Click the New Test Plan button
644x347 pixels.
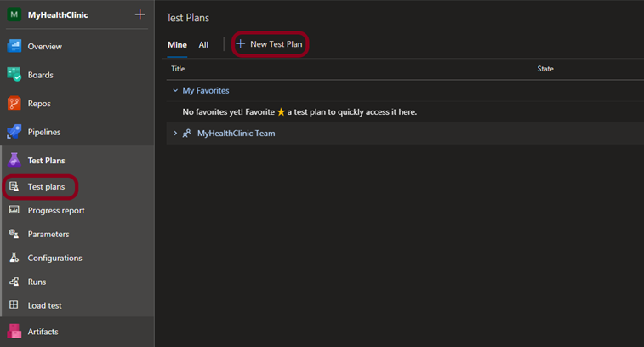pos(270,44)
